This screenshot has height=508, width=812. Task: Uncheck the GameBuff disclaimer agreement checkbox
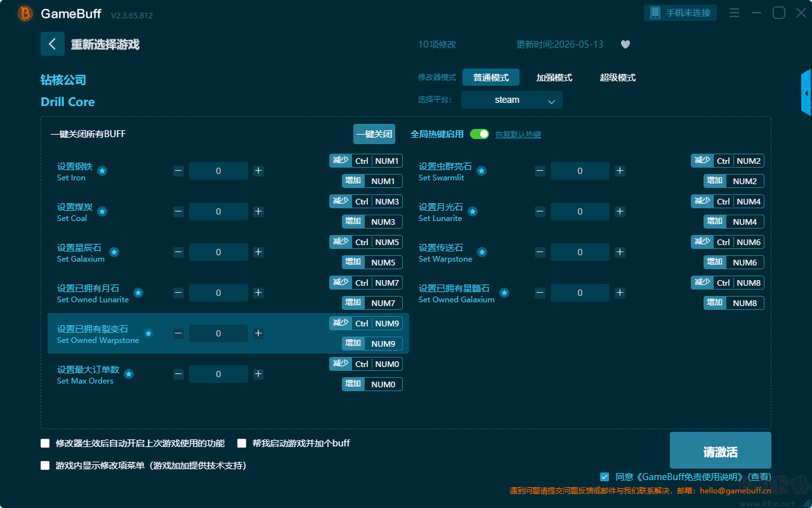[605, 476]
